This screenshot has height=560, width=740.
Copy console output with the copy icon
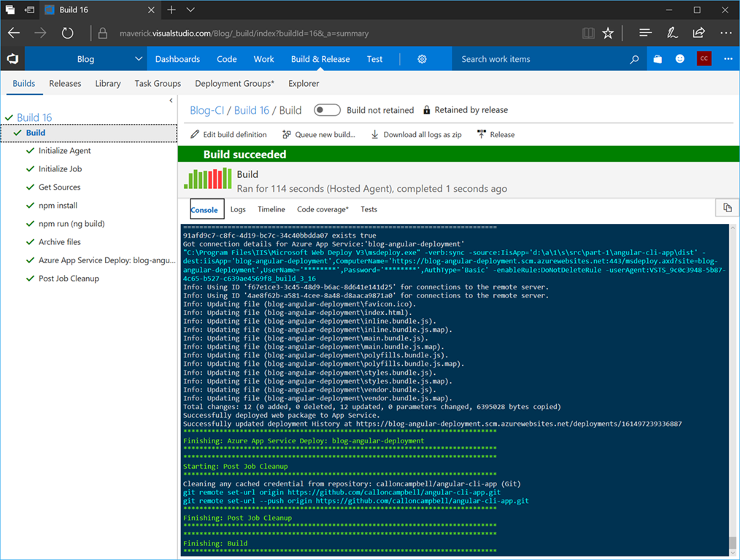pos(727,208)
